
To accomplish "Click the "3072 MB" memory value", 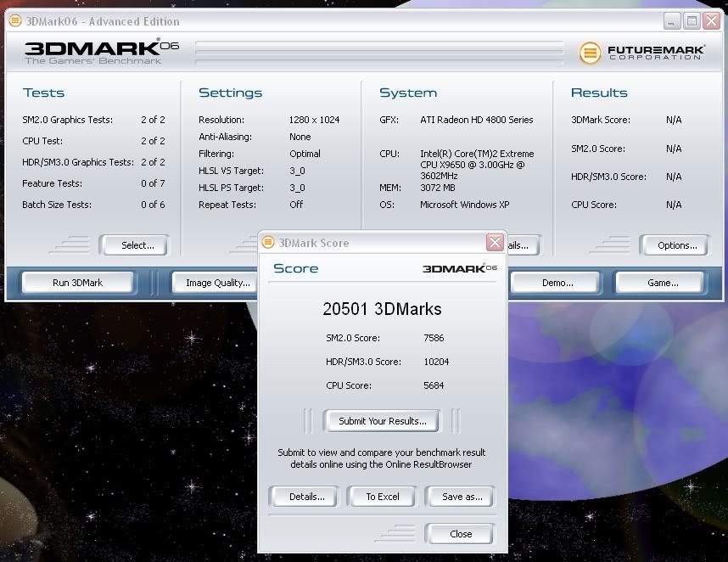I will click(x=437, y=188).
